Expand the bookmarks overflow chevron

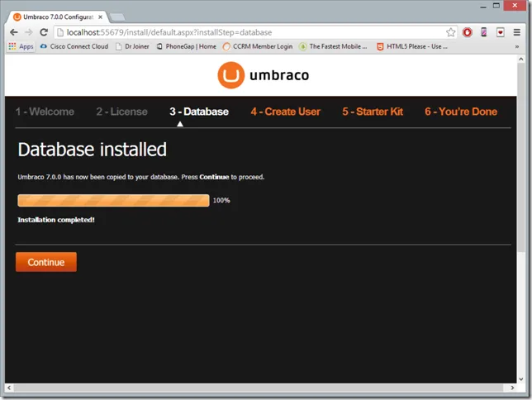(517, 47)
